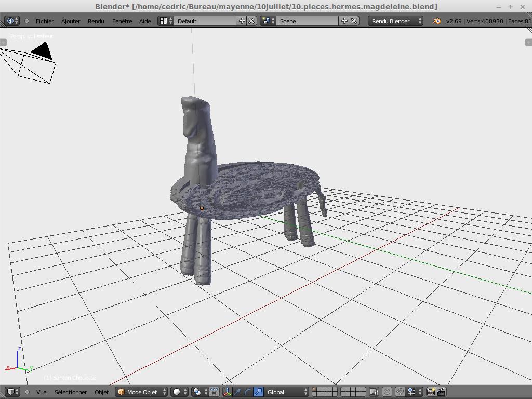Open the Global orientation dropdown
Screen dimensions: 532x399
click(286, 392)
